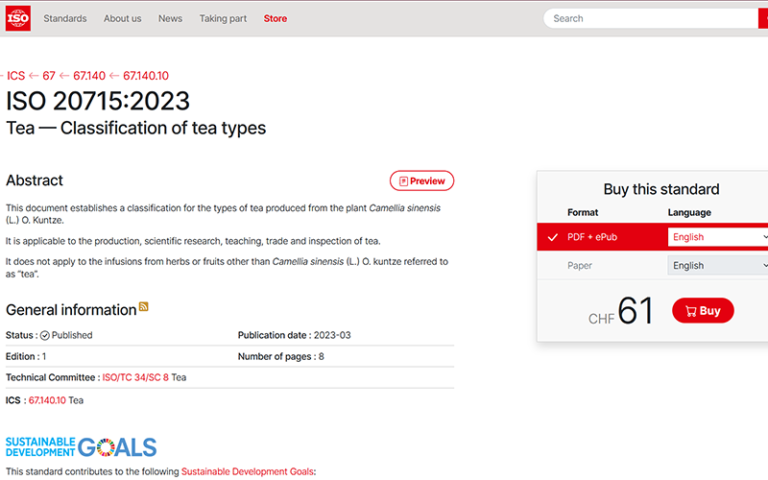
Task: Open ICS 67.140.10 link in General information
Action: [47, 400]
